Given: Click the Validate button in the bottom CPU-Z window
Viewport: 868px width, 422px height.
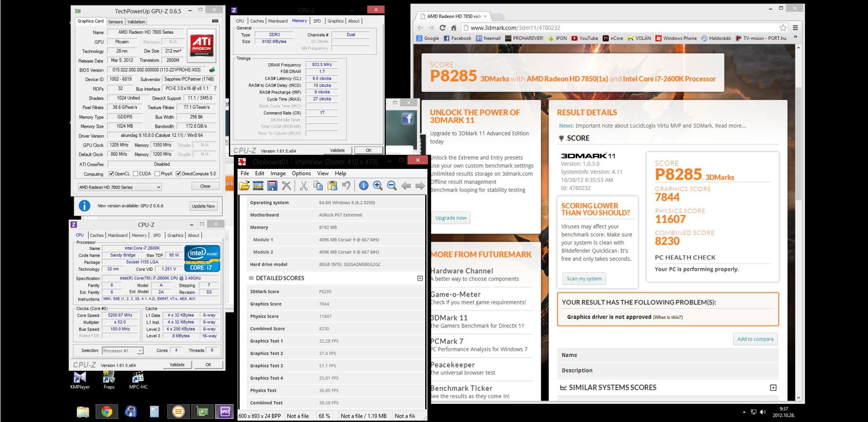Looking at the screenshot, I should pyautogui.click(x=177, y=364).
